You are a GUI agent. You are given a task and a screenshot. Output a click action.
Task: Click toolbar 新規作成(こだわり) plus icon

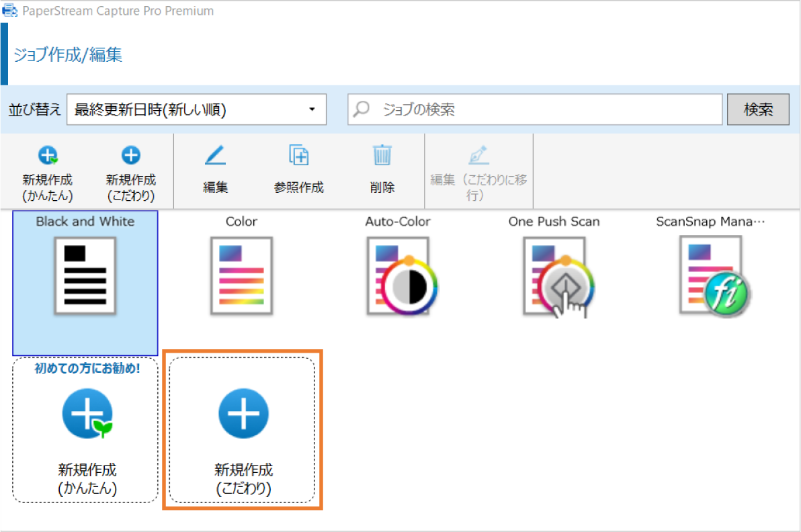[131, 155]
